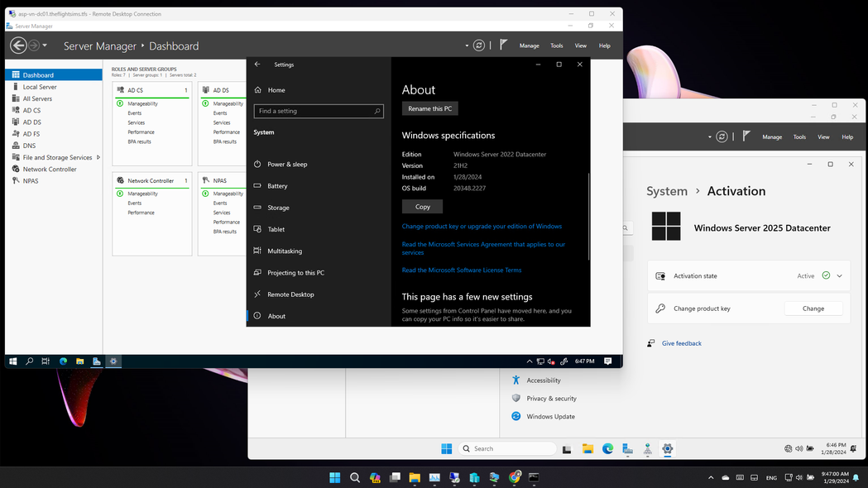Screen dimensions: 868x488
Task: Open the View menu in front Server Manager
Action: coord(580,46)
